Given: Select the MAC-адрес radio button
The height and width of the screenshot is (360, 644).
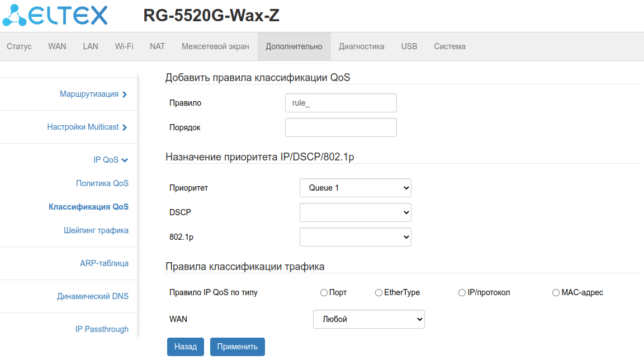Looking at the screenshot, I should pyautogui.click(x=556, y=292).
